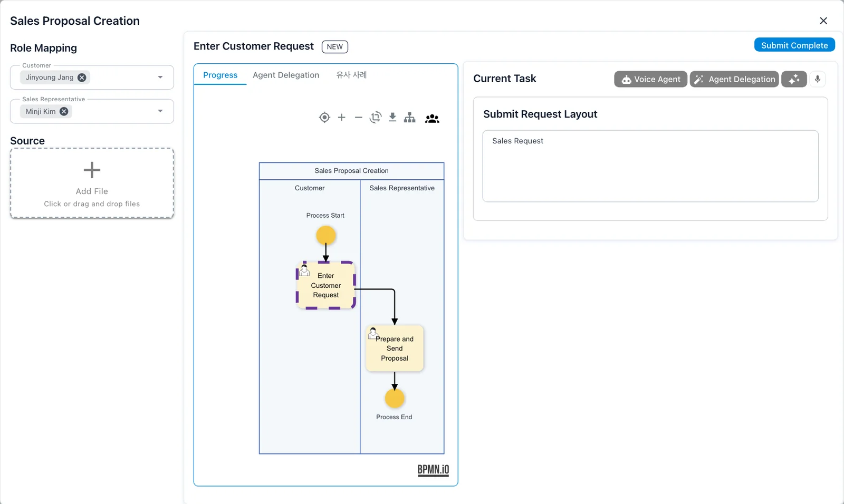Click the plus Add File icon
Viewport: 844px width, 504px height.
(92, 170)
